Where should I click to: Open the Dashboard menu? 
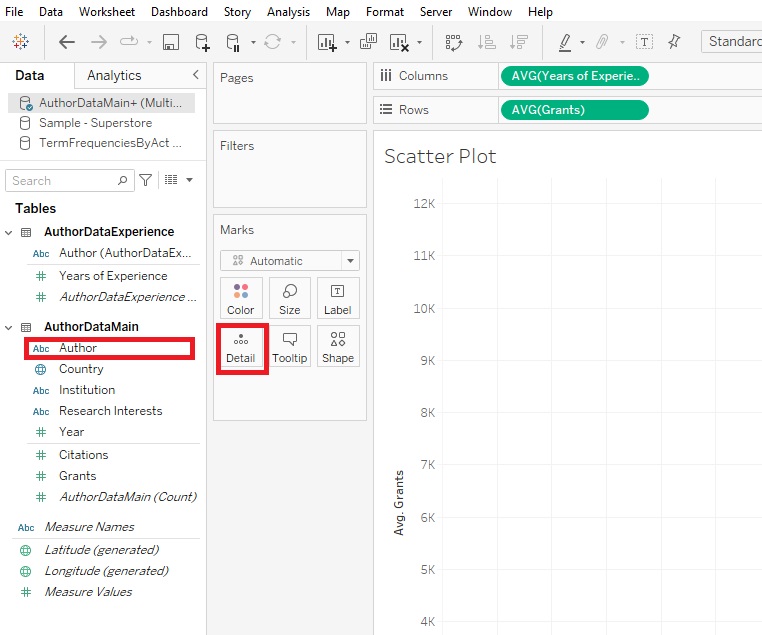[x=179, y=12]
